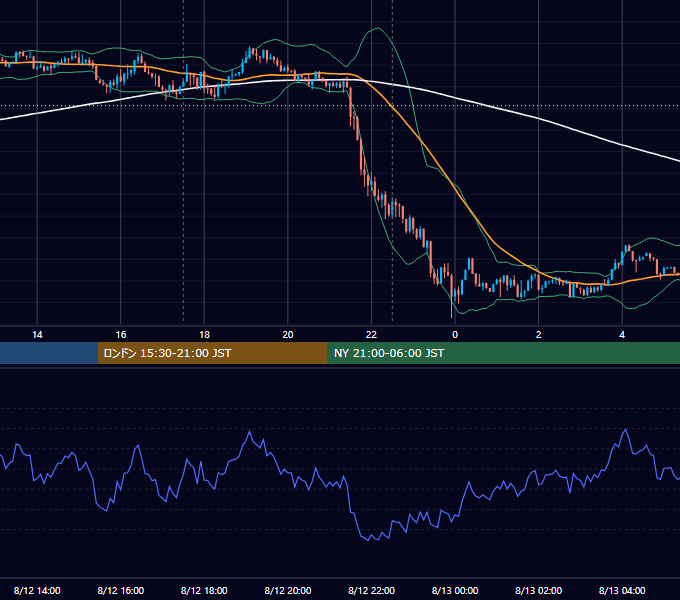This screenshot has height=600, width=680.
Task: Click the 8/12 14:00 timestamp label
Action: click(37, 590)
